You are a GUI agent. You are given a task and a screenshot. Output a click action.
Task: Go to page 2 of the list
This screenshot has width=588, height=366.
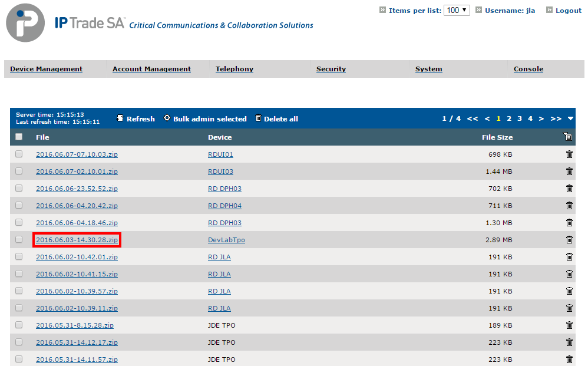point(509,118)
